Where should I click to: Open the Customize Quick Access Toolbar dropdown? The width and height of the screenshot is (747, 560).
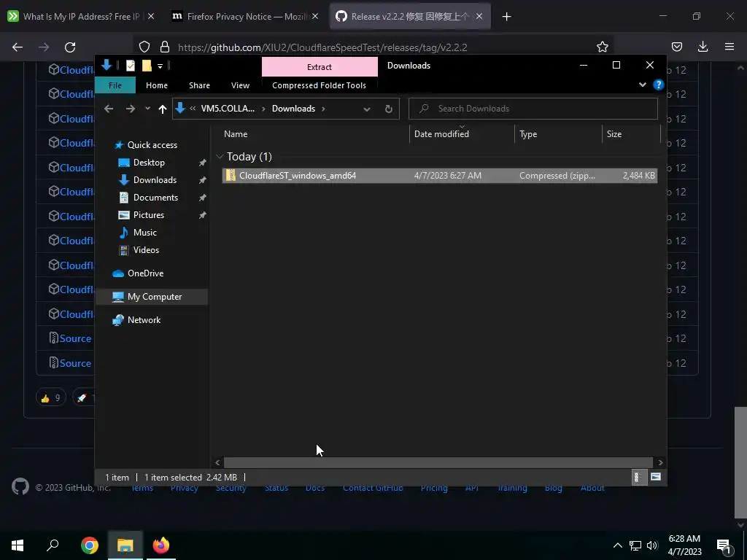(160, 66)
